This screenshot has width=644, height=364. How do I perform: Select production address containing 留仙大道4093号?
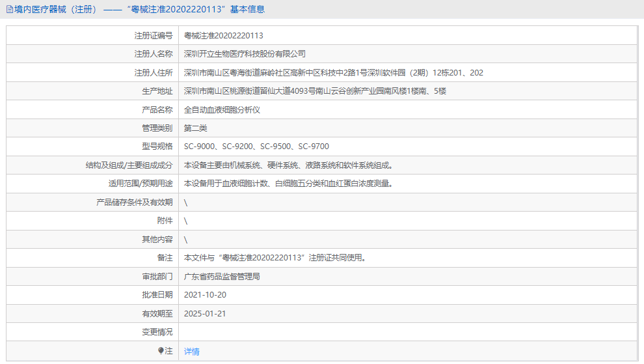pos(315,91)
